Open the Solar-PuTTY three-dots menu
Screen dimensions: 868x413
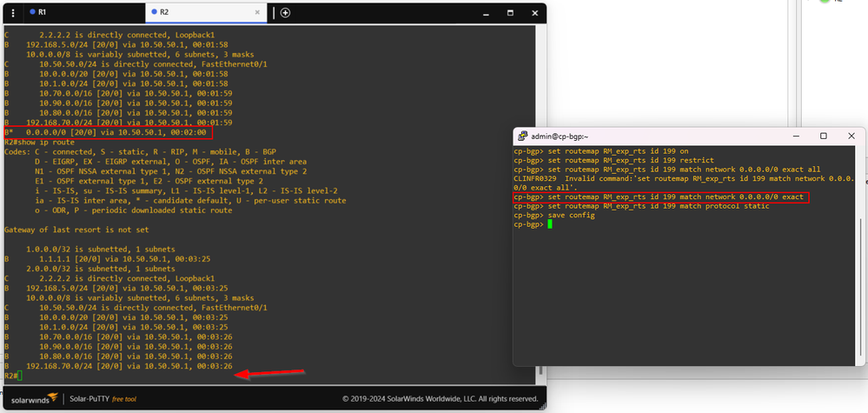(x=13, y=12)
